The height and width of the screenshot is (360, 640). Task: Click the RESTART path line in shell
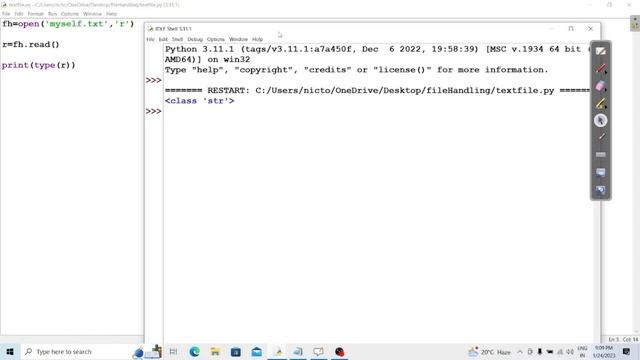[x=377, y=90]
